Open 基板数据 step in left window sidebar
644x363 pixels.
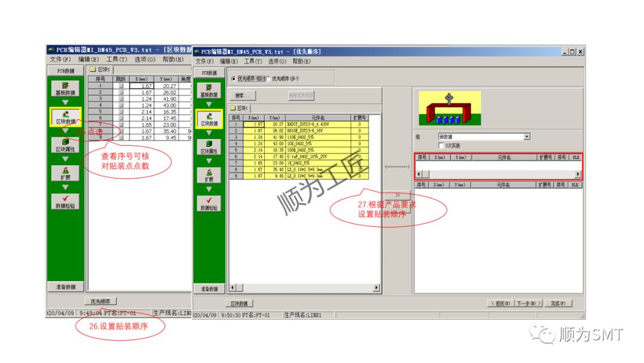(66, 88)
